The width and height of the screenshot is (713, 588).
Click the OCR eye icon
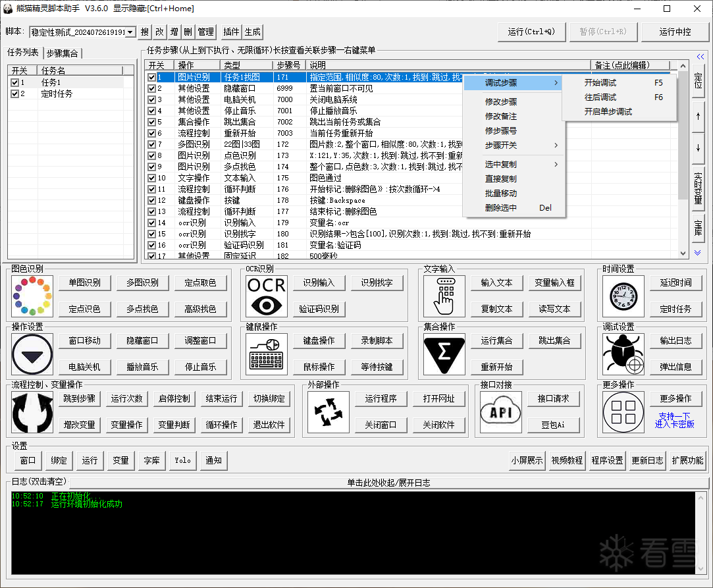click(x=267, y=296)
